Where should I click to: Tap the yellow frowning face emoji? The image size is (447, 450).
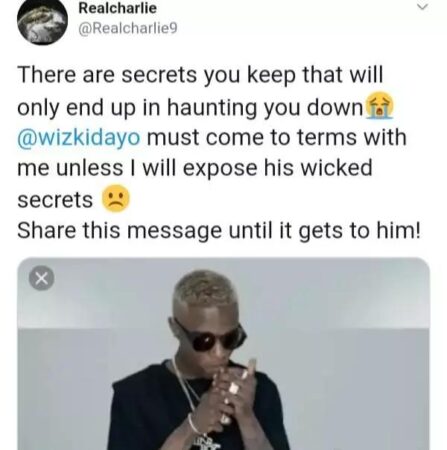(115, 198)
